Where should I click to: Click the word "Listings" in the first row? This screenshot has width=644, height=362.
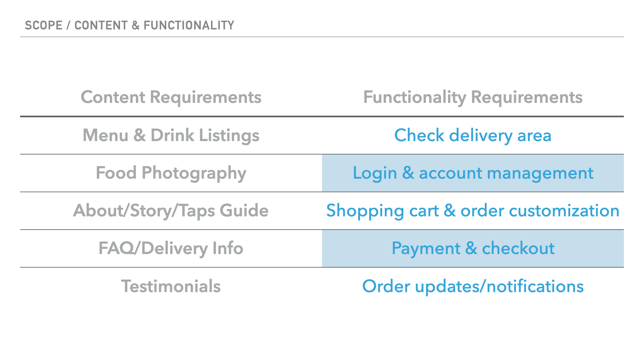click(229, 135)
